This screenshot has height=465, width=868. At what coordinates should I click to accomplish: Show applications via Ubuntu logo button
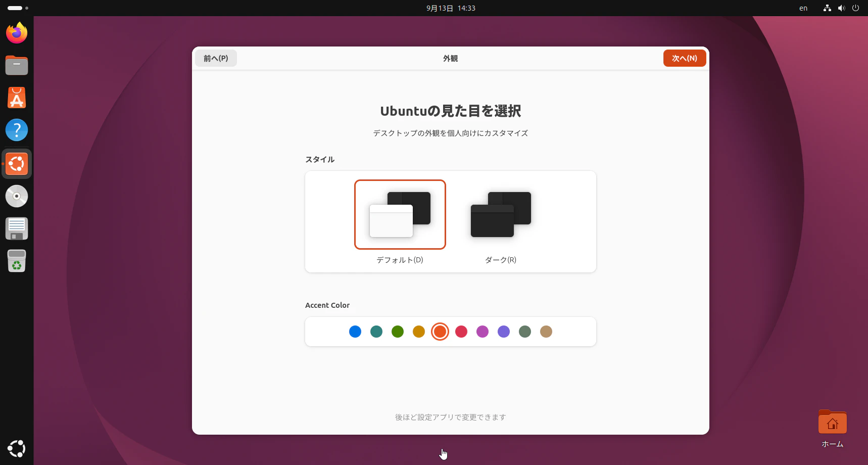[x=17, y=449]
